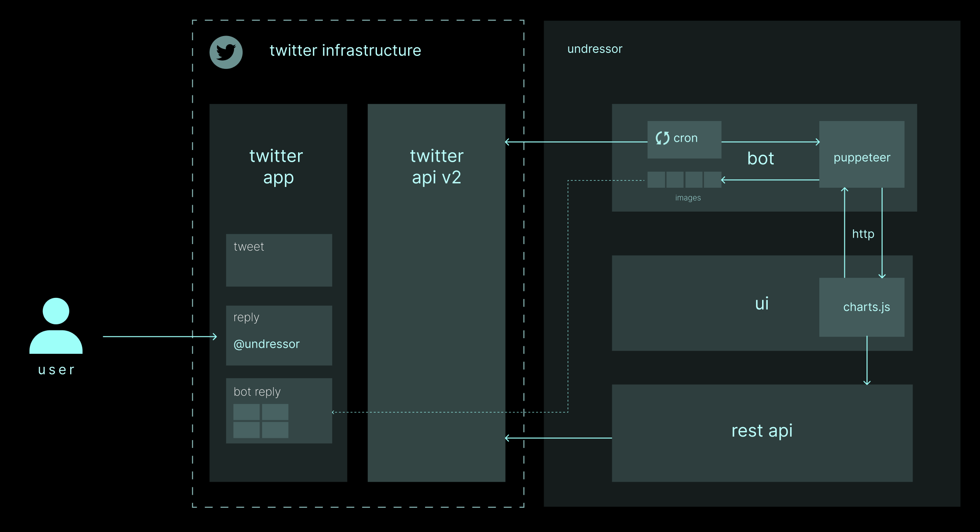The width and height of the screenshot is (980, 532).
Task: Click the twitter api v2 heading
Action: pos(436,166)
